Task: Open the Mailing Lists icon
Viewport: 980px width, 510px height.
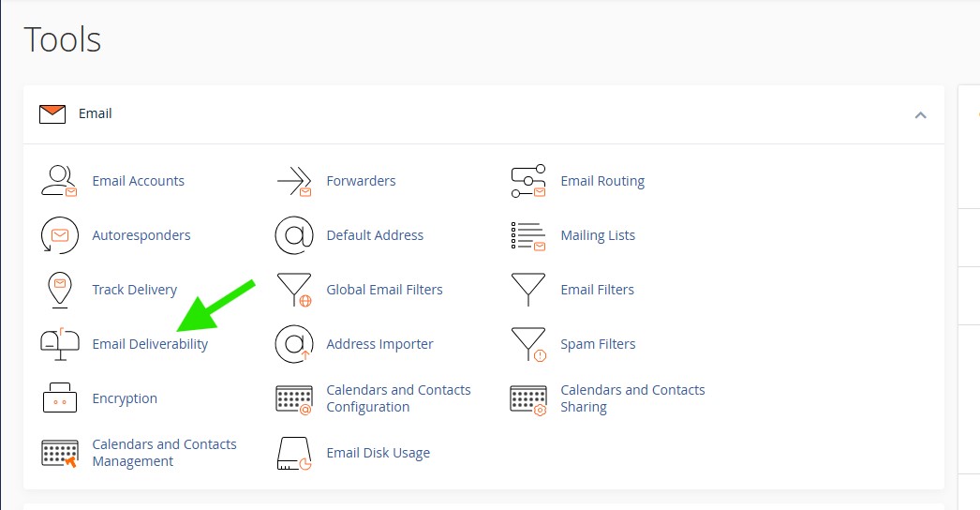Action: click(x=528, y=235)
